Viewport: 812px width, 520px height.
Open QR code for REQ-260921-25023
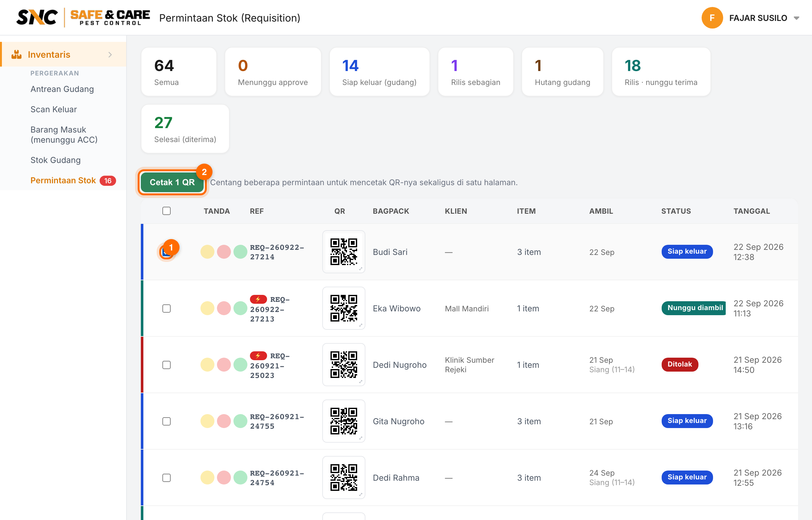[344, 365]
